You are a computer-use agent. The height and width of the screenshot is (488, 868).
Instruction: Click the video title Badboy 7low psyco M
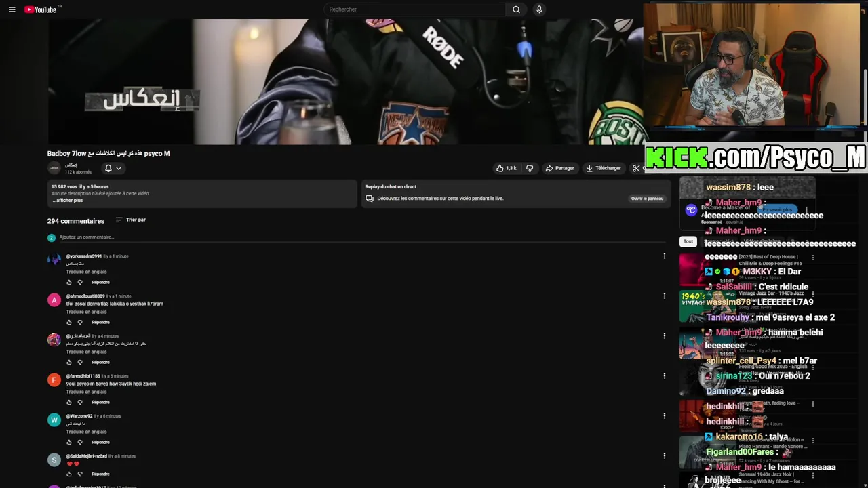click(108, 154)
